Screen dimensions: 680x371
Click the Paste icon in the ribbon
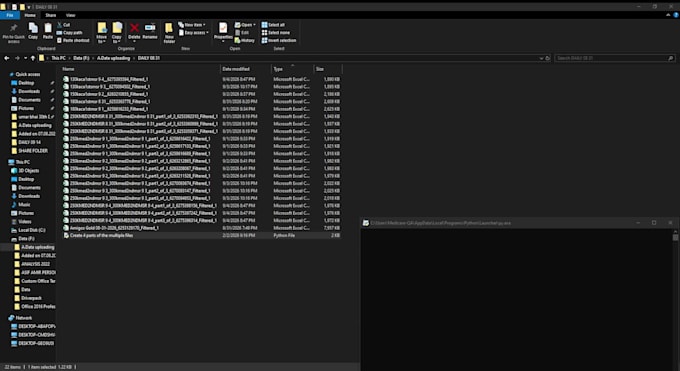pyautogui.click(x=48, y=28)
